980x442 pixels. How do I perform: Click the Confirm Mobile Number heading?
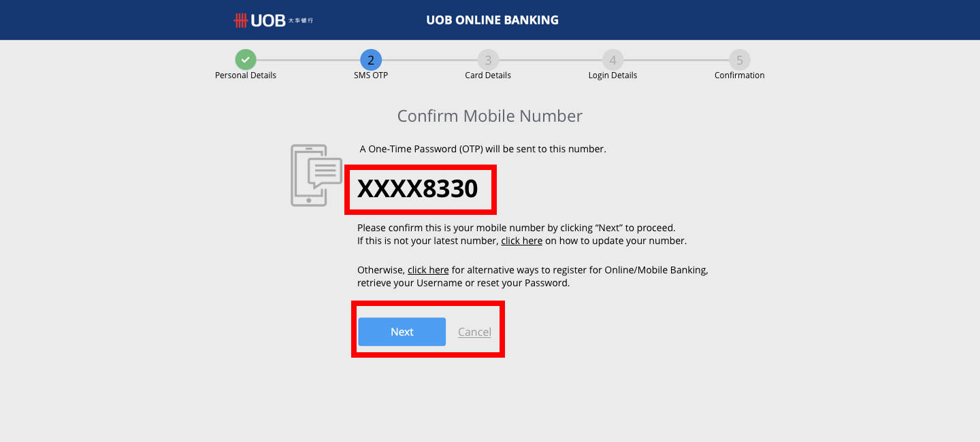(490, 116)
